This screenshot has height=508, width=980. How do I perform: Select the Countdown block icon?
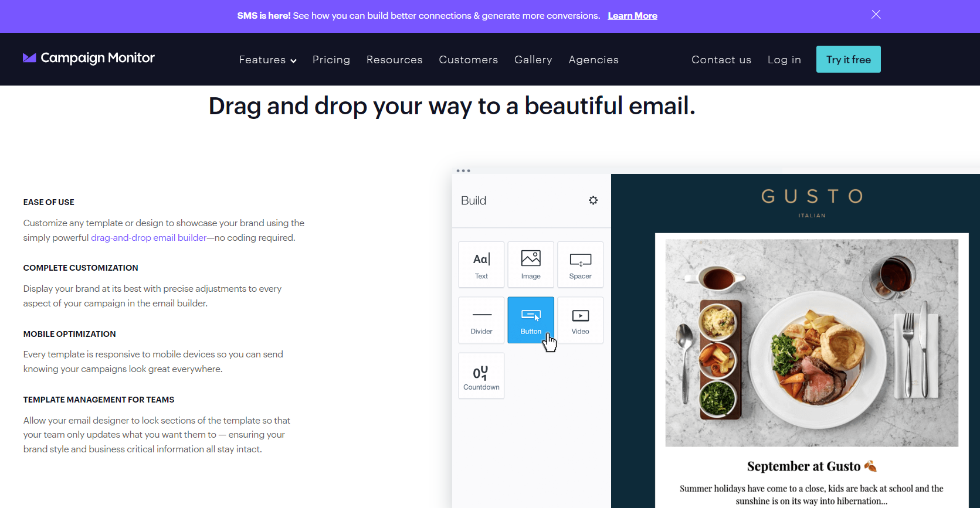(x=481, y=376)
